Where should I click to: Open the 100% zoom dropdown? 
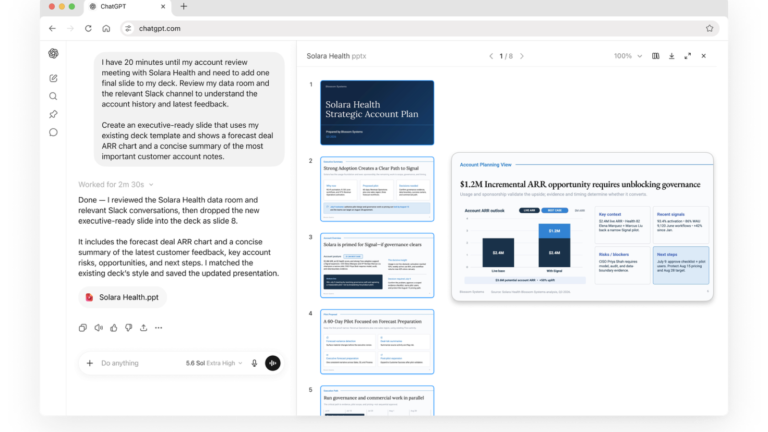(628, 56)
